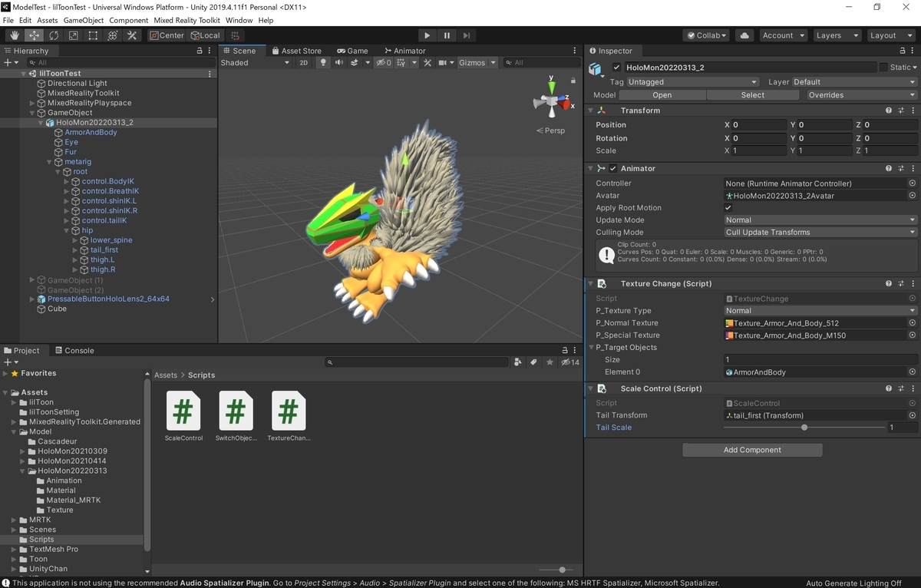Switch to the Console tab

[x=74, y=350]
